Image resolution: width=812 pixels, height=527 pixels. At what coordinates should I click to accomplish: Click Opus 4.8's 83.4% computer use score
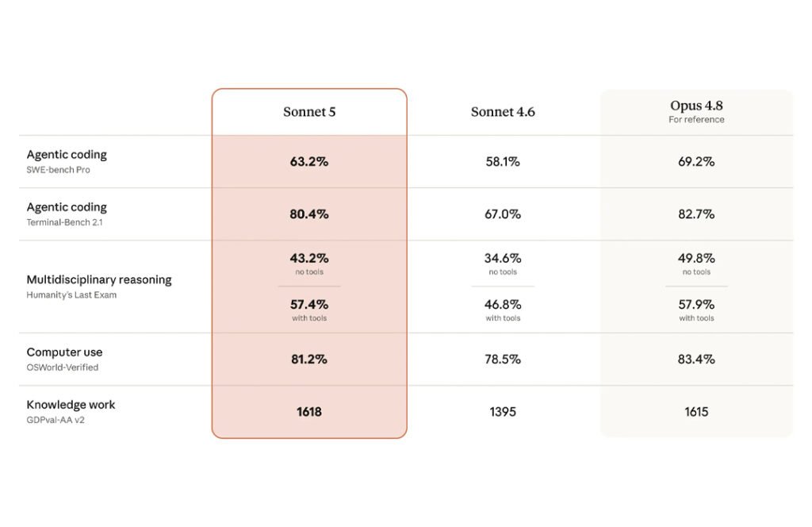click(x=696, y=359)
